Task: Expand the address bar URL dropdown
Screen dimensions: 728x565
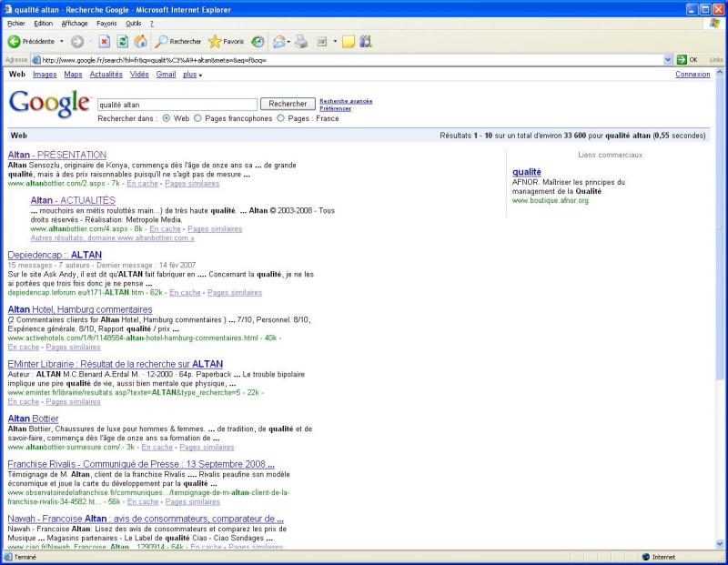Action: click(668, 59)
